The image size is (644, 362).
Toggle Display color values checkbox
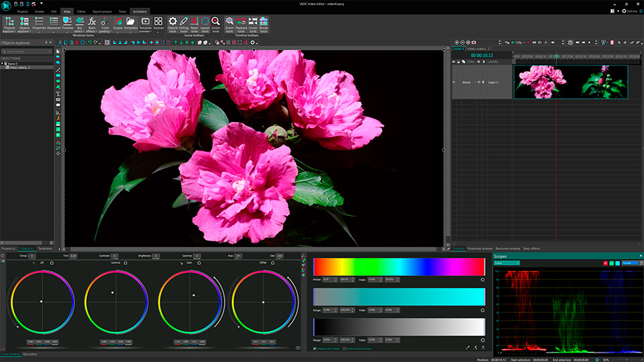[315, 349]
